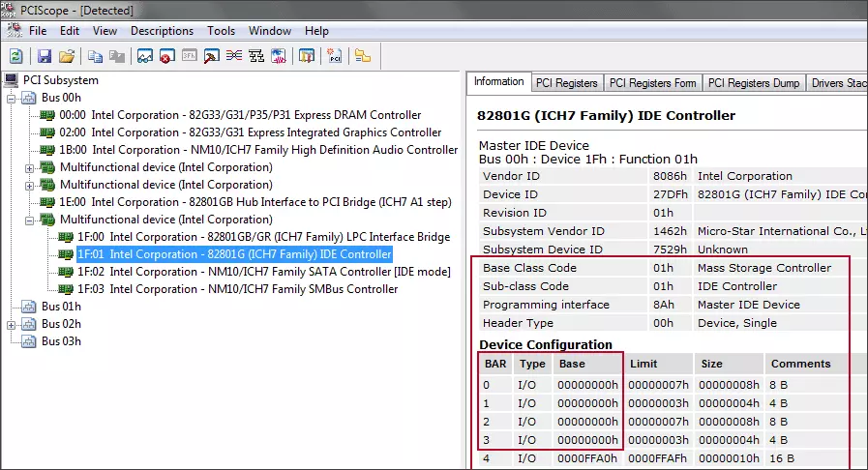
Task: Open the Help menu
Action: coord(316,31)
